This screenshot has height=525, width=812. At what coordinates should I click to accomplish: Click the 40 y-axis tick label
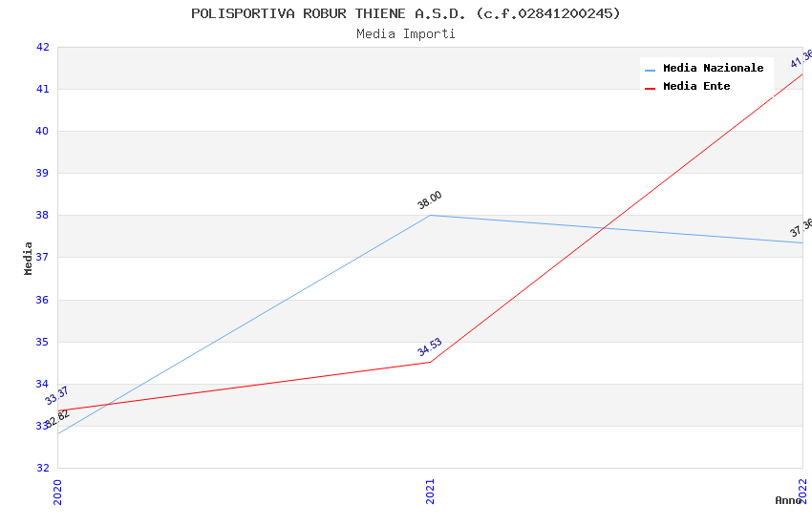pos(43,131)
